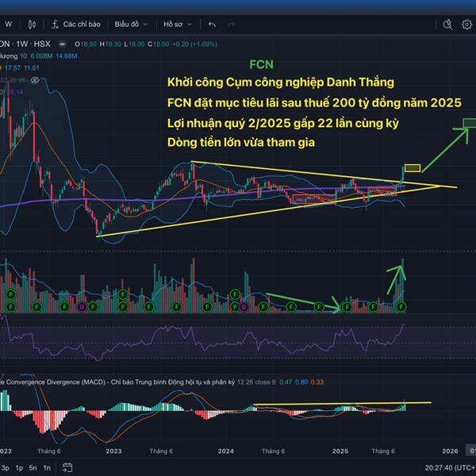Click the upper F marker just after 2023
This screenshot has width=476, height=476.
coord(123,294)
